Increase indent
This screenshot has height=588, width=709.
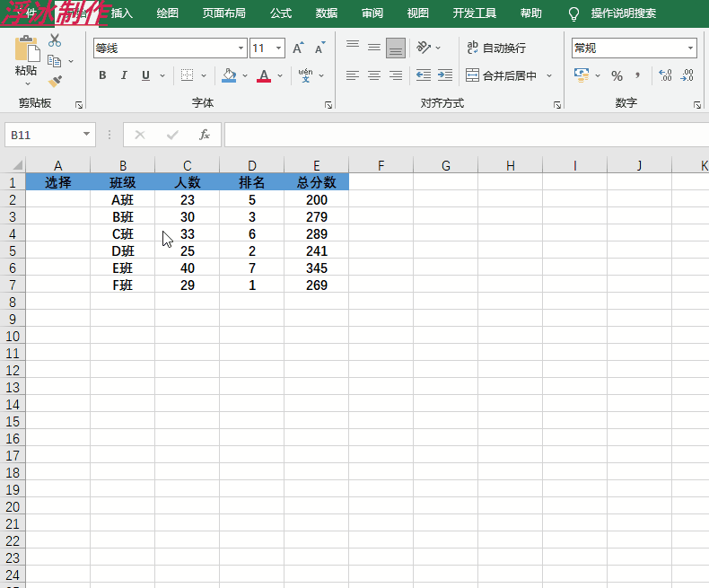(x=445, y=75)
